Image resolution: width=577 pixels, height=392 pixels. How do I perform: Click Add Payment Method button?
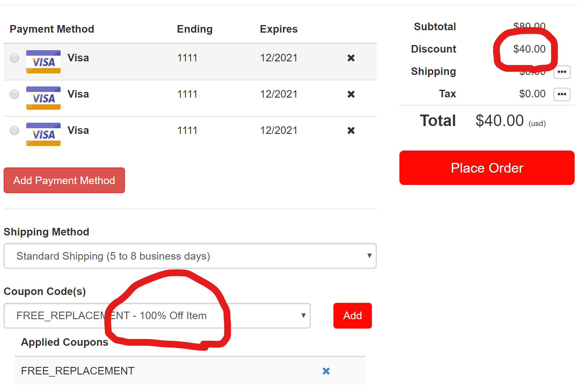64,180
